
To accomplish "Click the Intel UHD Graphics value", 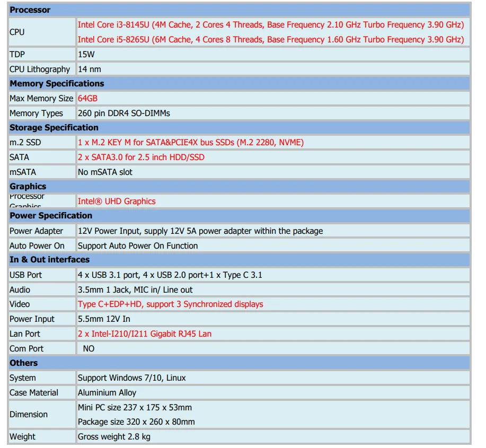I will (x=117, y=201).
